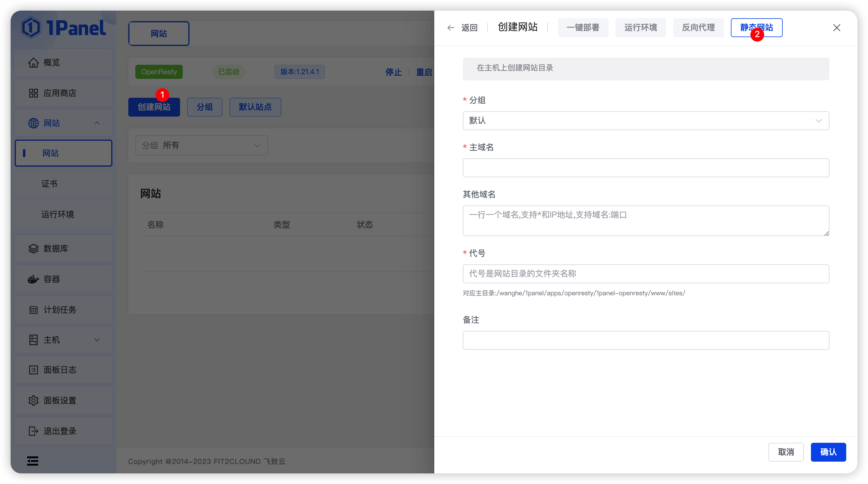Click the 确认 confirm button
The image size is (868, 484).
click(828, 452)
